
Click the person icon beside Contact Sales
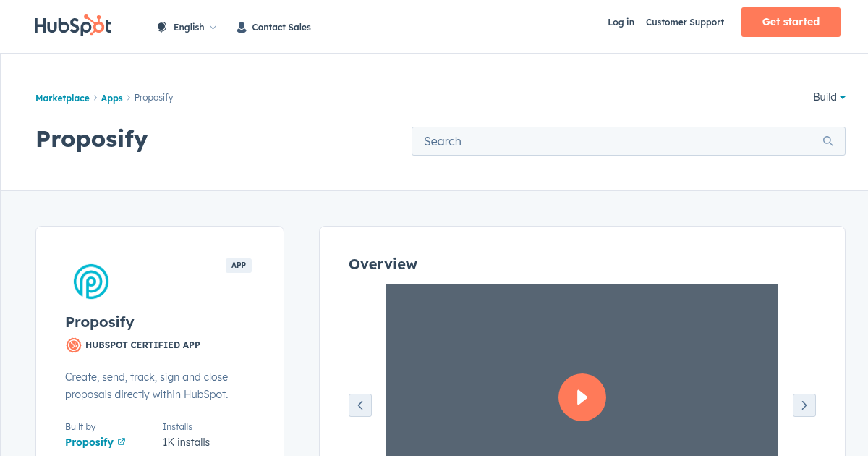tap(241, 27)
